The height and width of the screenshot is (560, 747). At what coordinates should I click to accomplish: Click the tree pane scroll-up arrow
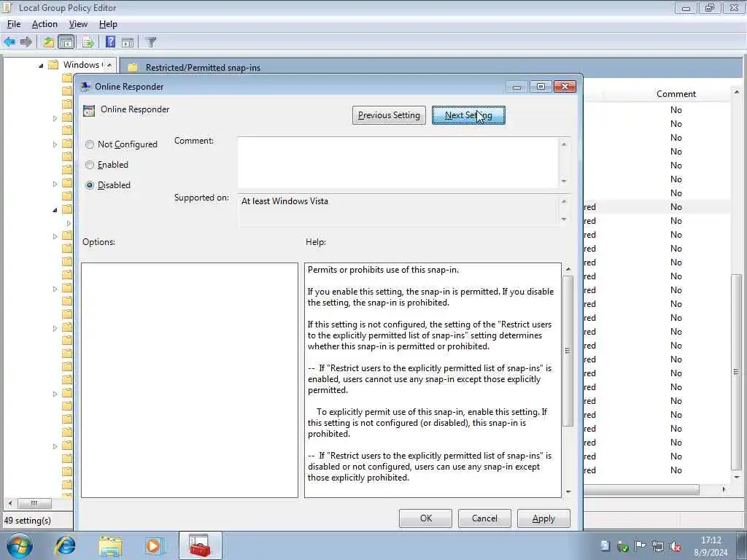click(109, 65)
